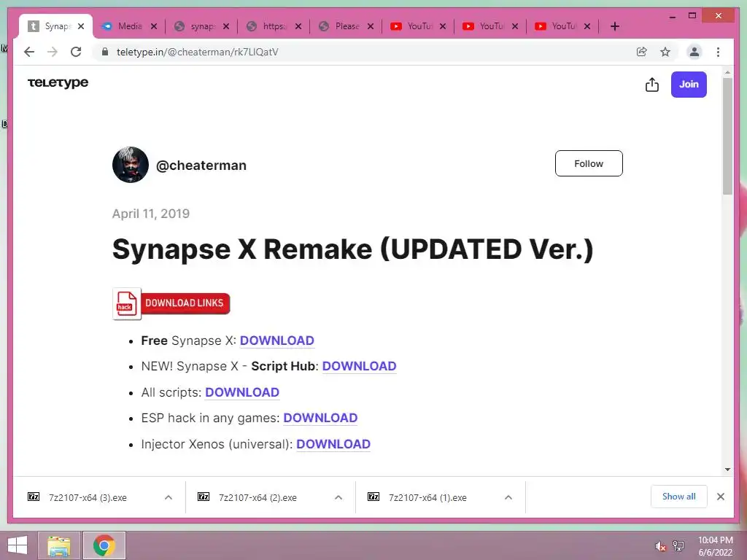Open a new browser tab
Image resolution: width=747 pixels, height=560 pixels.
pyautogui.click(x=614, y=26)
